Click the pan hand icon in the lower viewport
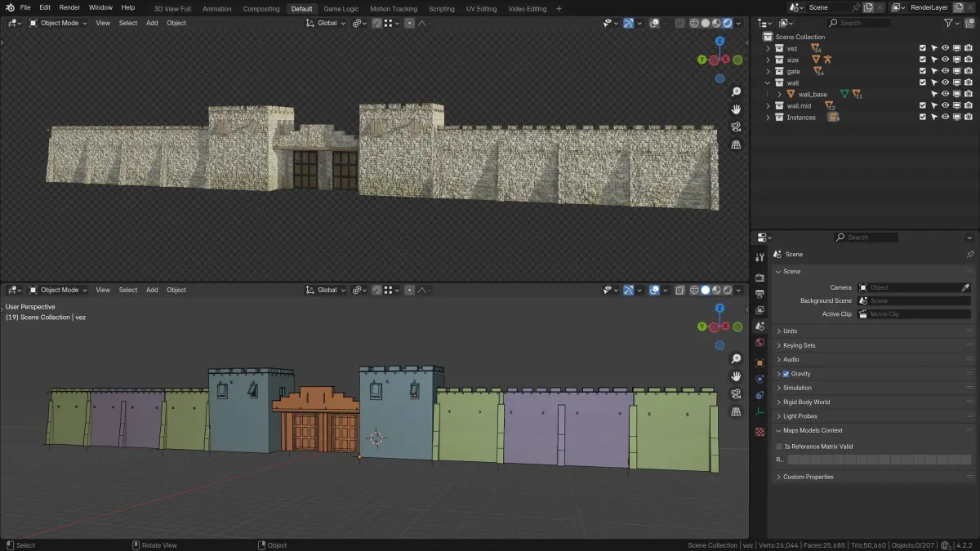The width and height of the screenshot is (980, 551). point(736,376)
